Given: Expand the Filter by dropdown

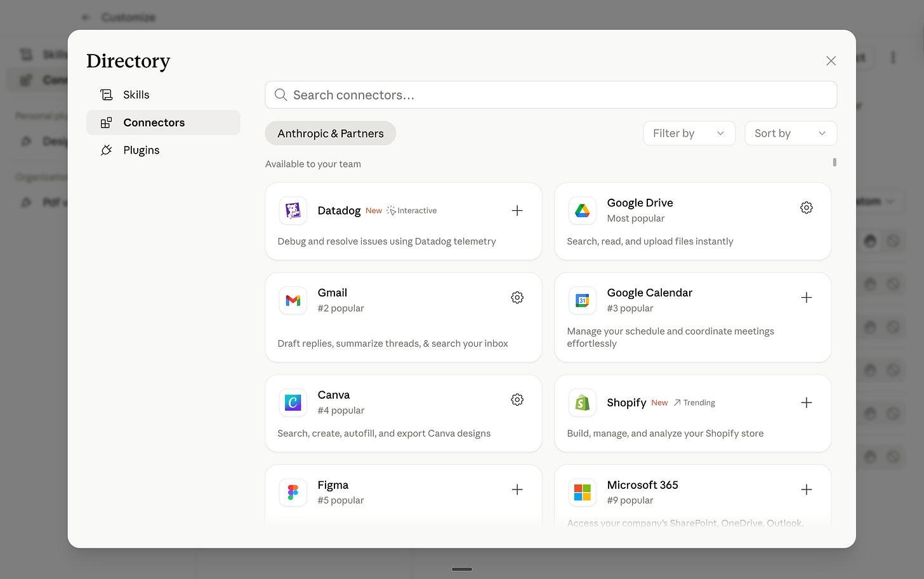Looking at the screenshot, I should [689, 133].
